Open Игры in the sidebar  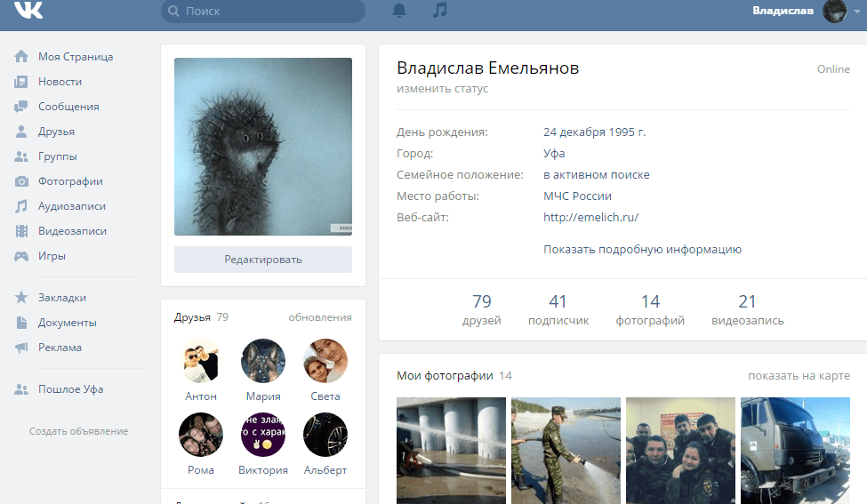52,256
